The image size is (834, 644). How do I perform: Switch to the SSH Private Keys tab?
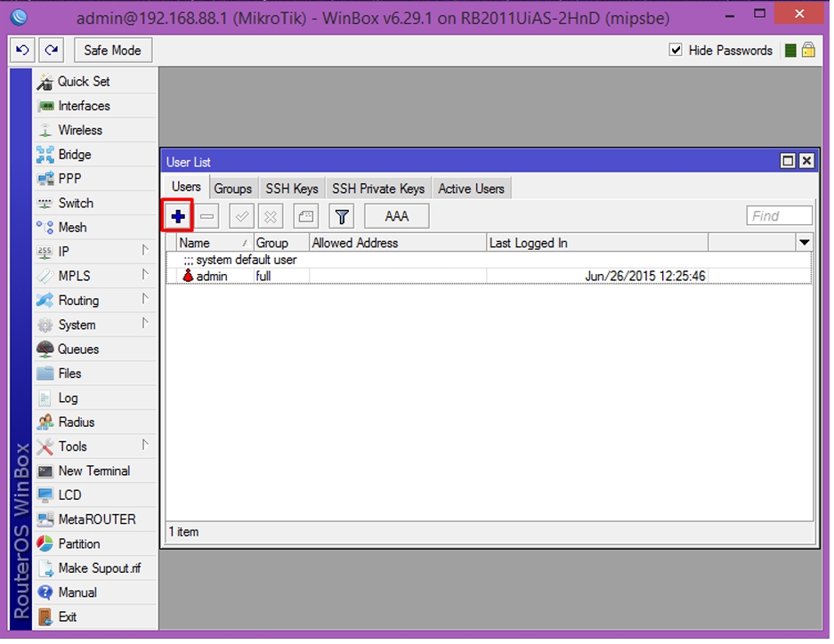[378, 189]
